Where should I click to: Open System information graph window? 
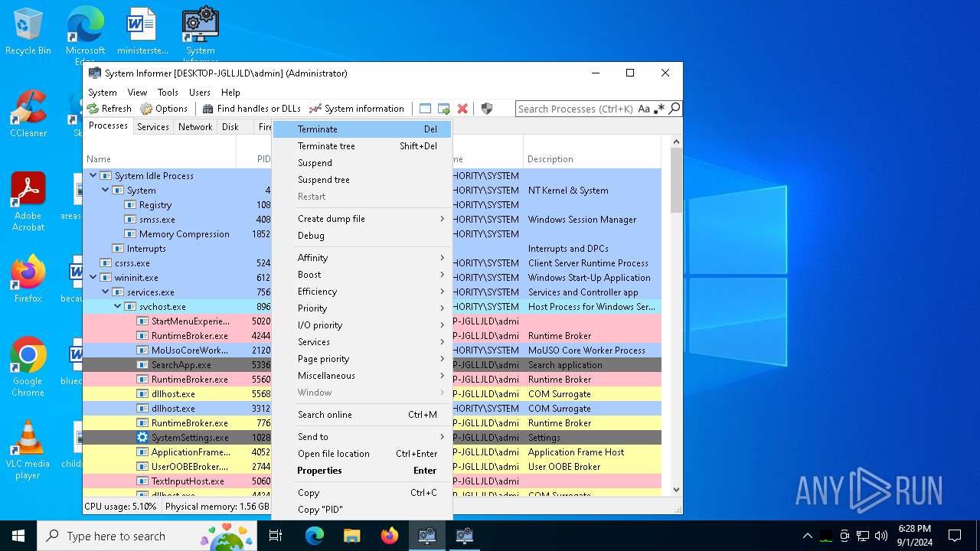click(x=356, y=109)
